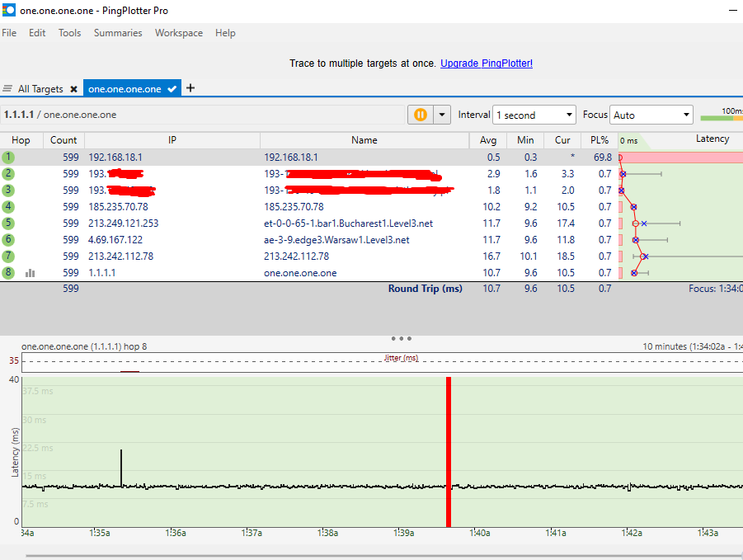Screen dimensions: 743x560
Task: Click hop 7 latency marker in graph
Action: click(645, 256)
